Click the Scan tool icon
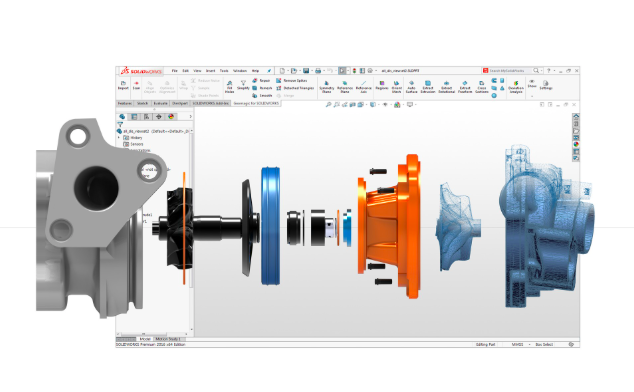Viewport: 634px width, 392px height. click(136, 83)
